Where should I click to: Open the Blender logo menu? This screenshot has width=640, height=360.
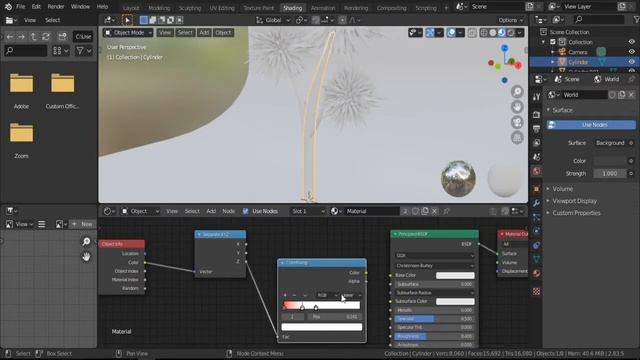(x=8, y=7)
